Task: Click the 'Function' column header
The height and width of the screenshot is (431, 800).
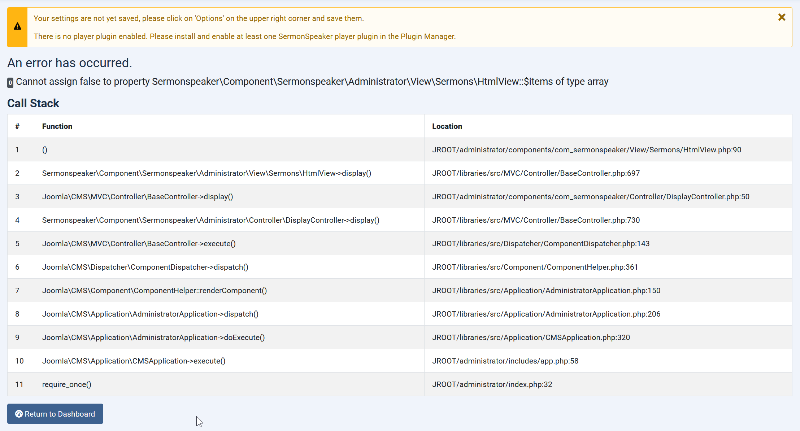Action: click(57, 127)
